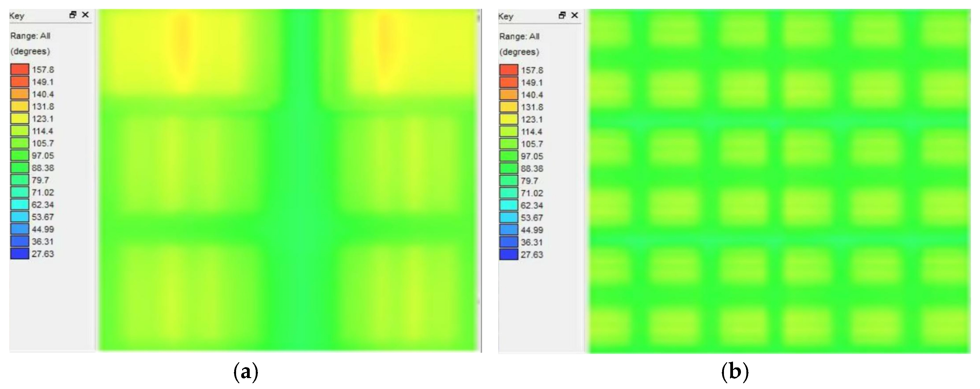Image resolution: width=980 pixels, height=389 pixels.
Task: Click the Key title in figure (b) panel
Action: (x=506, y=16)
